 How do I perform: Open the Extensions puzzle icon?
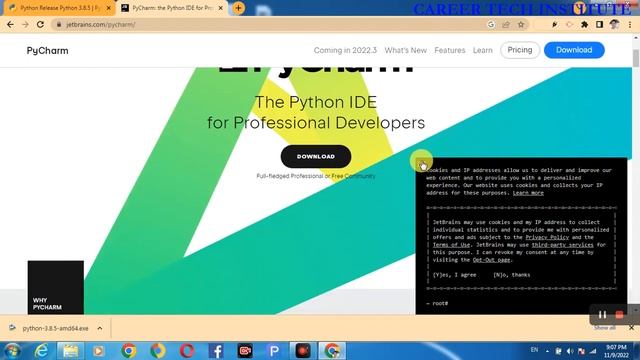click(x=584, y=24)
